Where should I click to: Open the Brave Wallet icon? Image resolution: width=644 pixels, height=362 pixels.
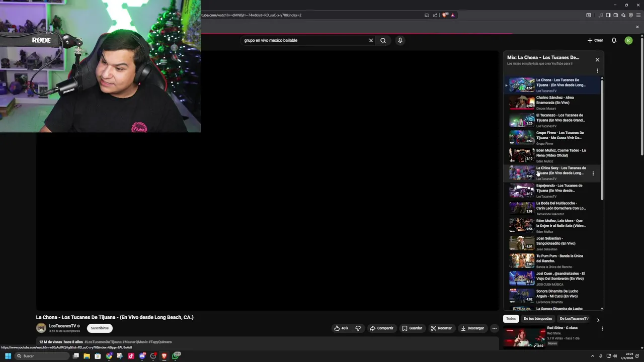coord(615,15)
